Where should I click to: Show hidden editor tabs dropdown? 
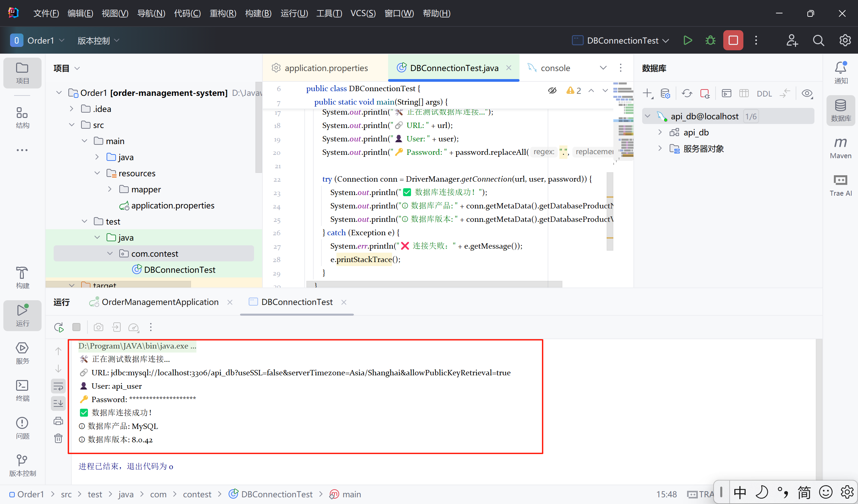pyautogui.click(x=603, y=68)
